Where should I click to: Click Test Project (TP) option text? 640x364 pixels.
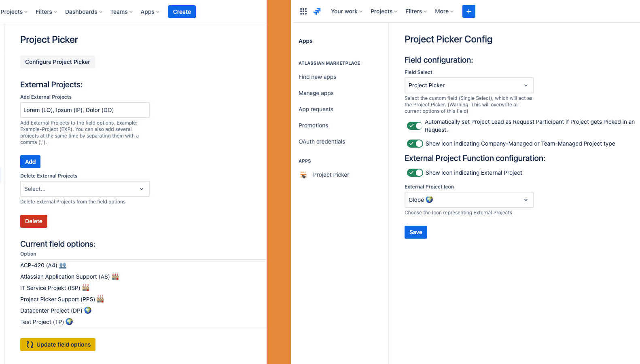point(42,322)
